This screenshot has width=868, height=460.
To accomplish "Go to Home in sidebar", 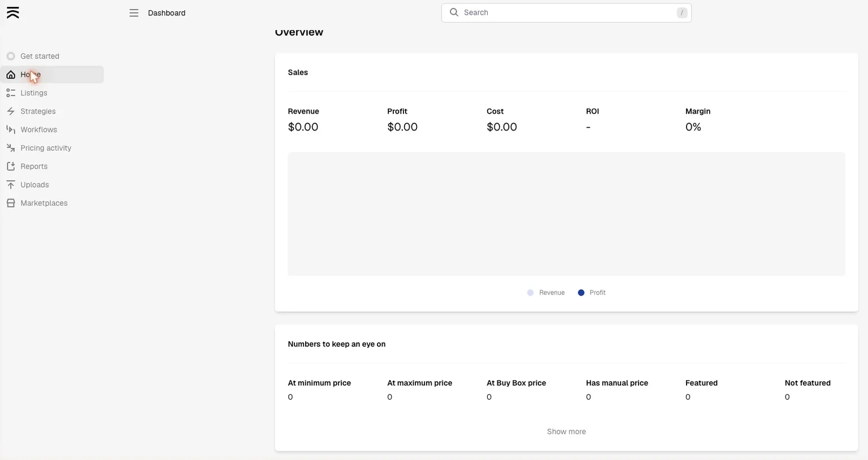I will click(x=52, y=75).
